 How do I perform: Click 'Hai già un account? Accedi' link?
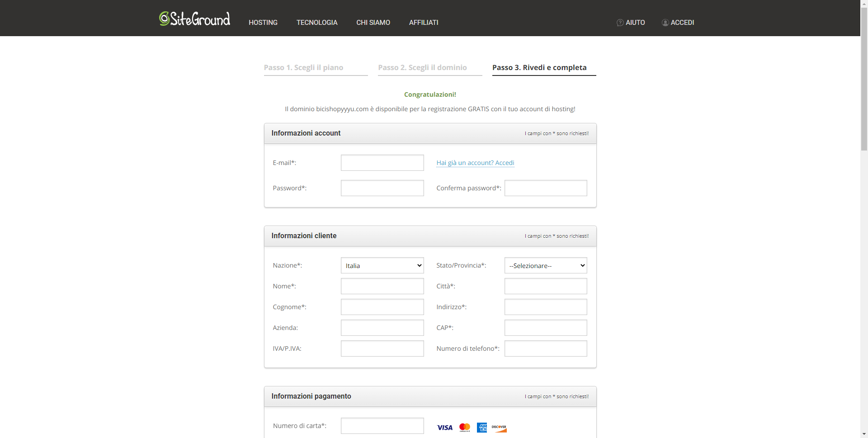pos(475,163)
